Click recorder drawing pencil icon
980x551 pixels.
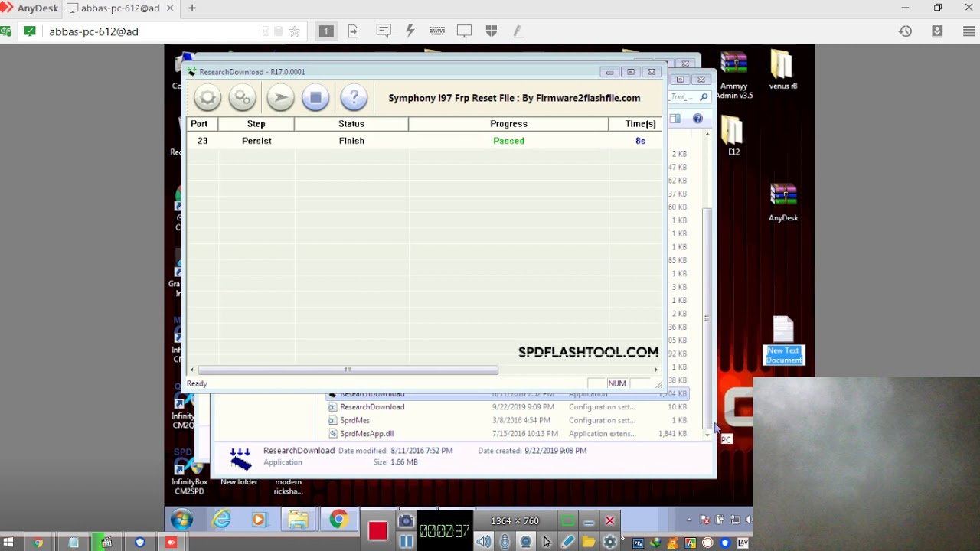coord(567,542)
